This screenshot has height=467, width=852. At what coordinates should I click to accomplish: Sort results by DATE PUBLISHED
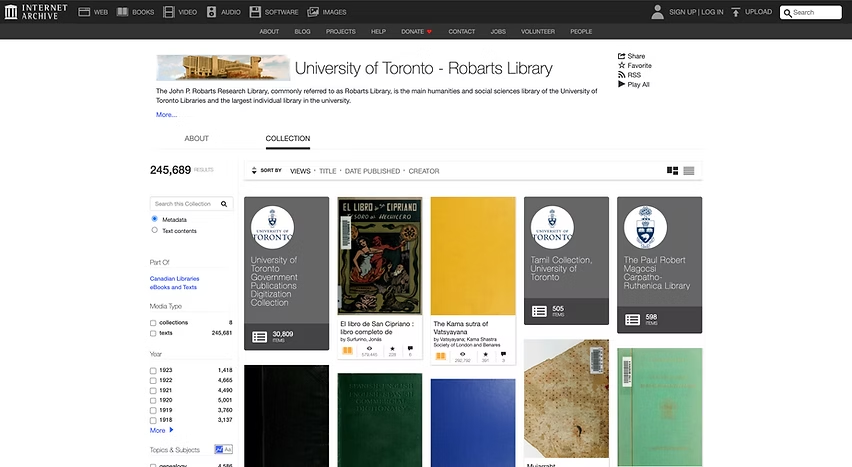(x=372, y=171)
